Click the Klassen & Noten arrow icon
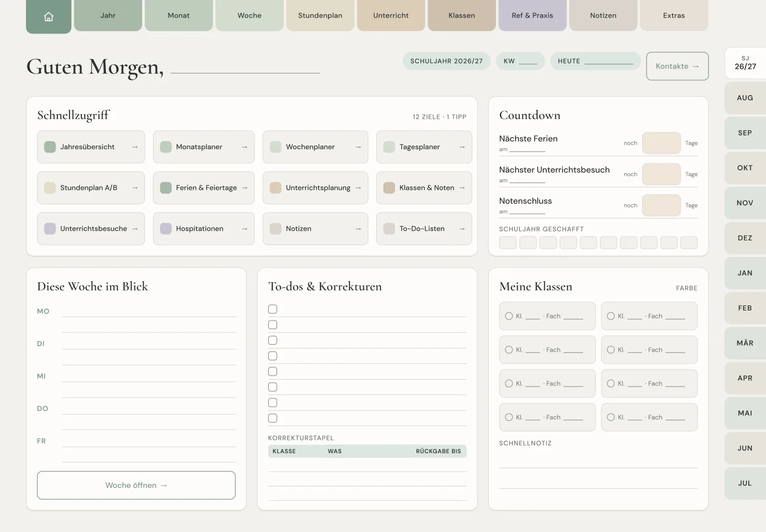Image resolution: width=766 pixels, height=532 pixels. click(x=462, y=188)
